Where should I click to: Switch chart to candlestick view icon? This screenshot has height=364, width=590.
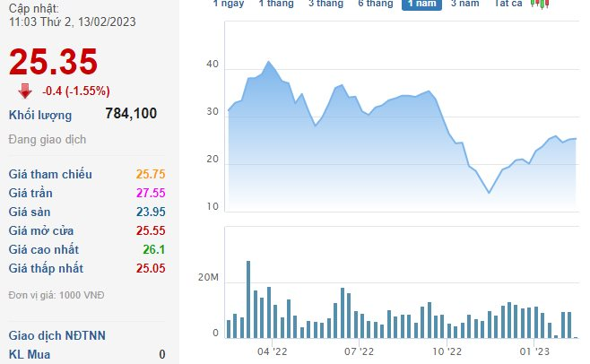coord(540,4)
